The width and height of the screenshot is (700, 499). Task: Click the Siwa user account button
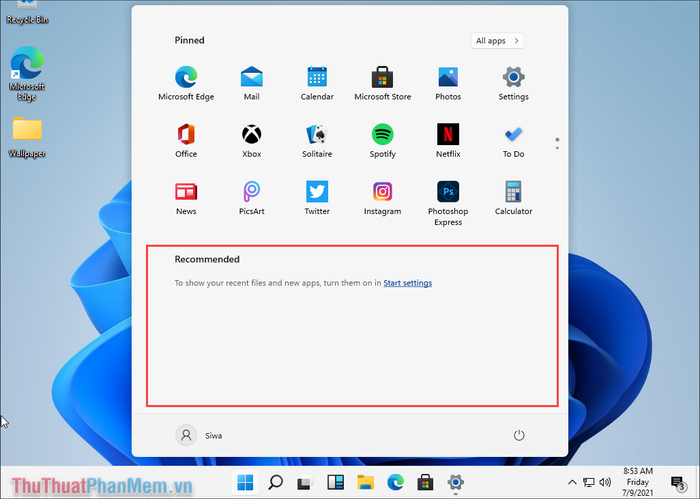[200, 435]
